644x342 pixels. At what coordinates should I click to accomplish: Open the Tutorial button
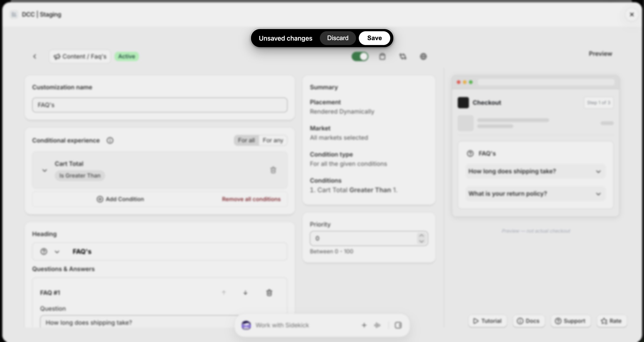tap(488, 321)
